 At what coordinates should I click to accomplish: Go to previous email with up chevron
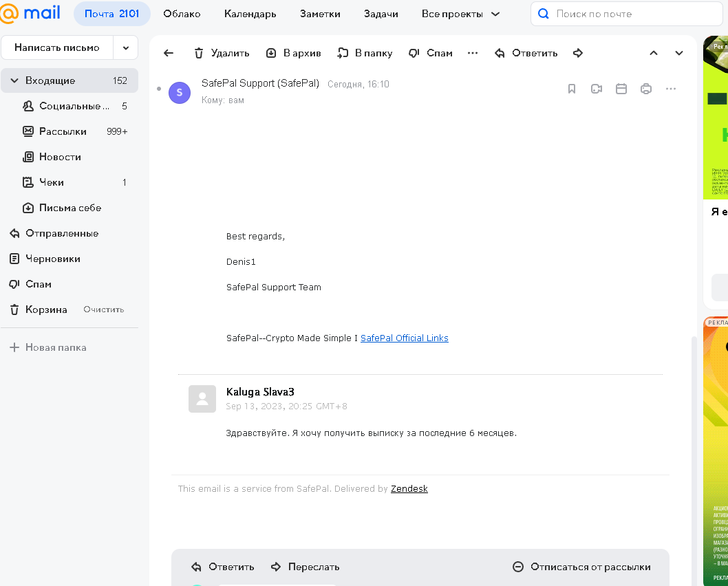(654, 53)
